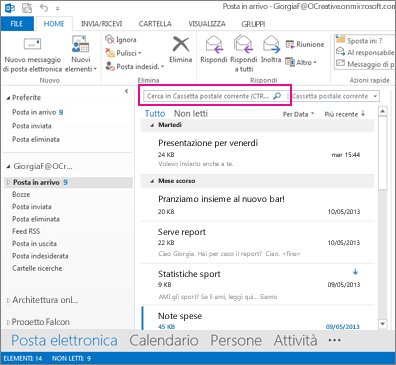Click the Inoltra envelope icon
Image resolution: width=396 pixels, height=365 pixels.
(x=272, y=44)
